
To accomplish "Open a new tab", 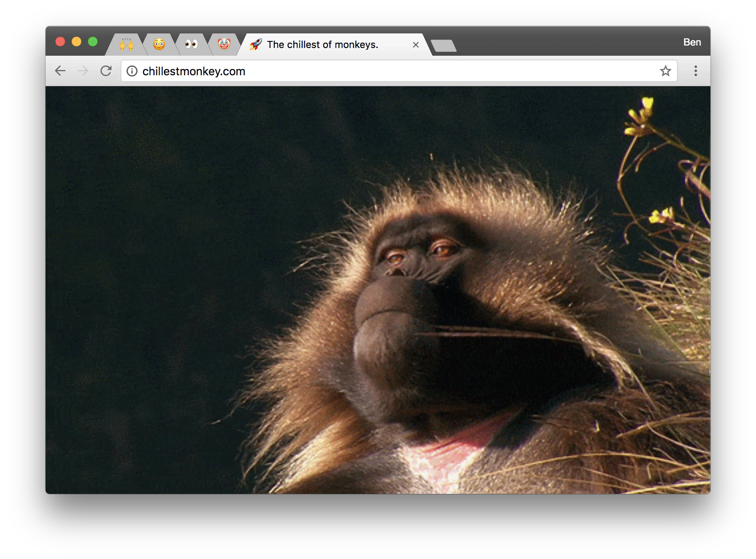I will pos(444,46).
